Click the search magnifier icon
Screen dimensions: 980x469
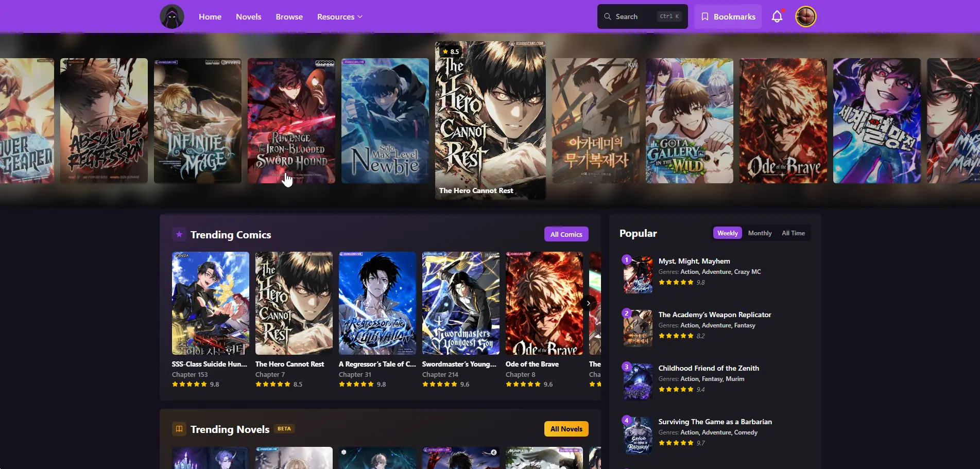tap(608, 16)
